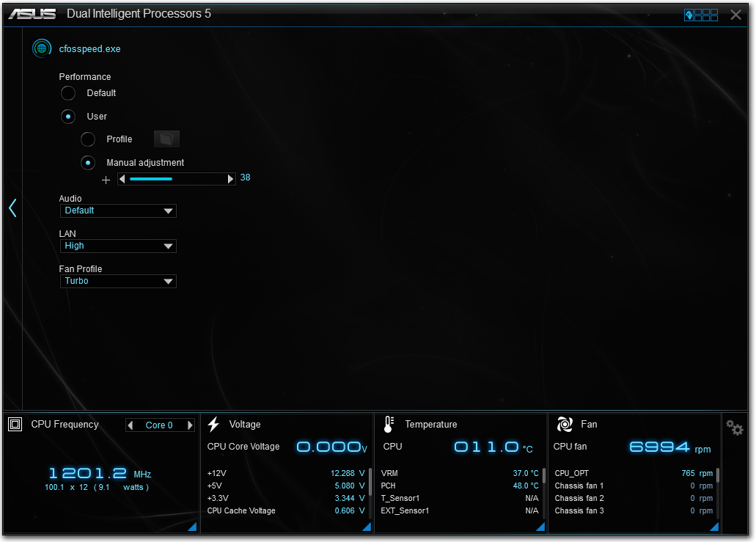
Task: Select the User performance radio button
Action: 68,116
